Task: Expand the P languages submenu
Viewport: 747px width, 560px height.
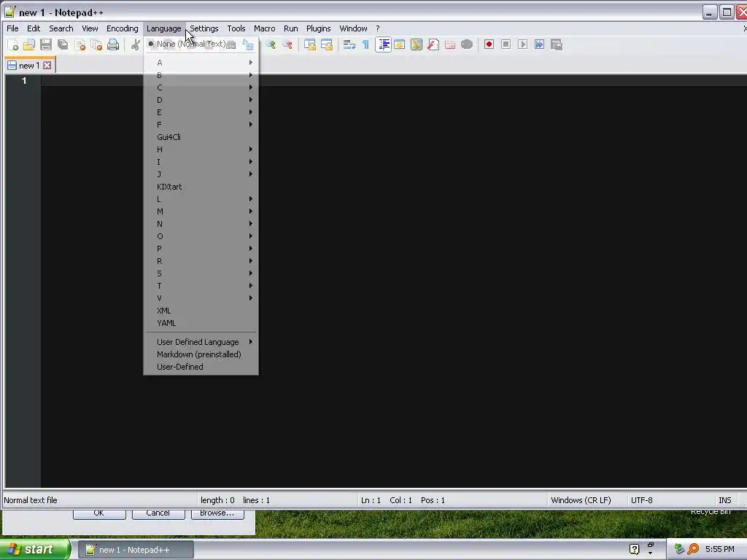Action: 201,249
